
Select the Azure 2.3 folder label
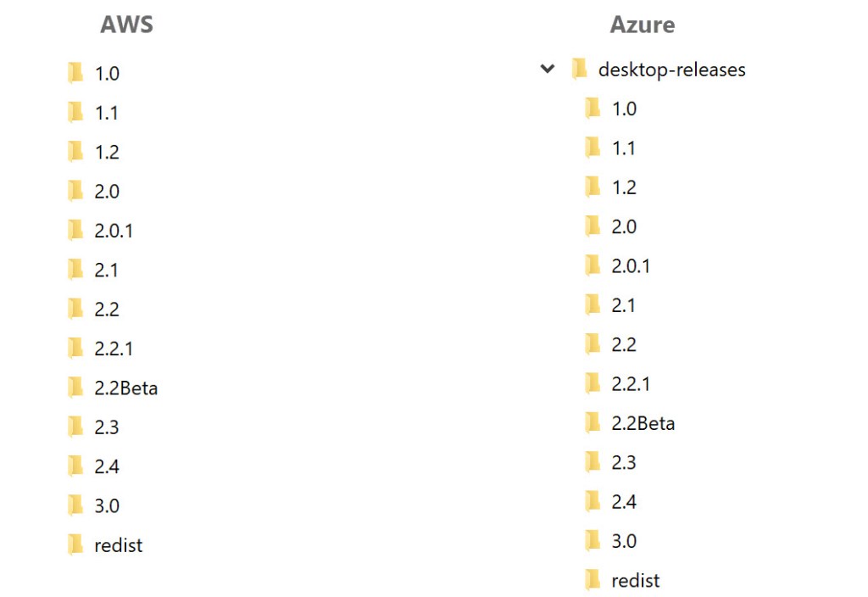(624, 462)
